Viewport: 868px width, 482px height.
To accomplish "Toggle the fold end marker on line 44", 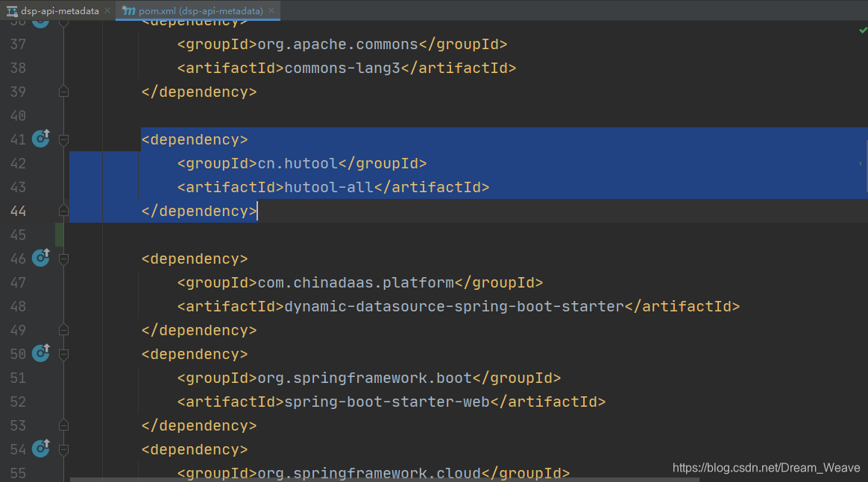I will click(63, 211).
